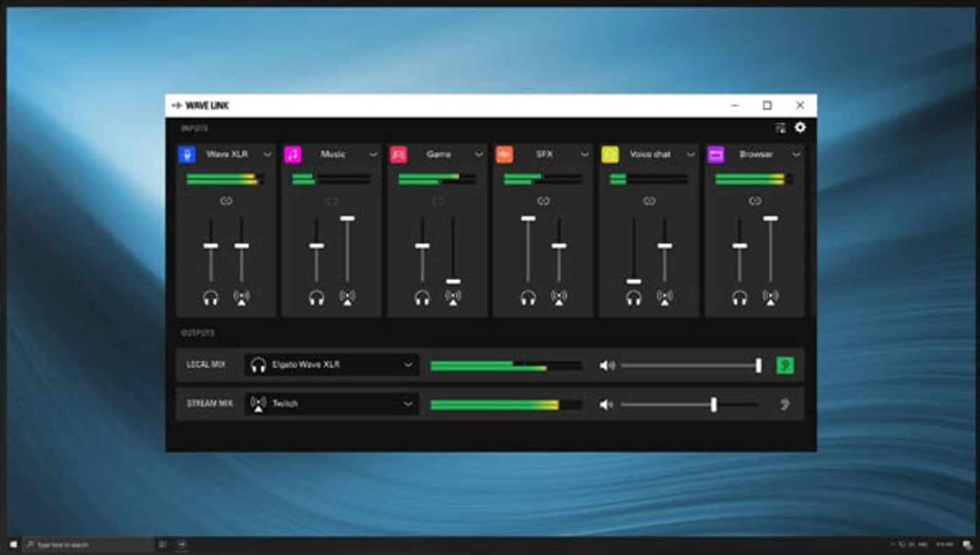The height and width of the screenshot is (555, 980).
Task: Click the Windows taskbar search box
Action: (x=89, y=545)
